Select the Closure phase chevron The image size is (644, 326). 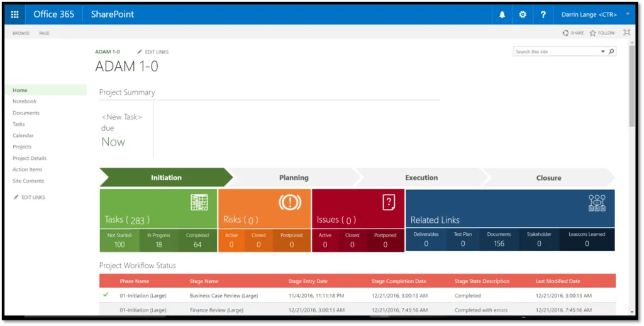click(548, 177)
